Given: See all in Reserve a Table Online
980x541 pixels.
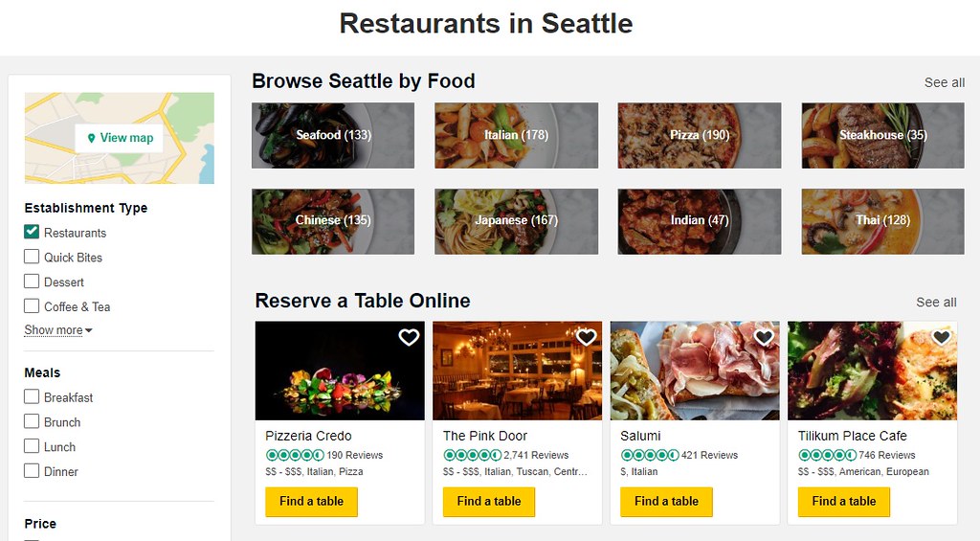Looking at the screenshot, I should point(936,302).
